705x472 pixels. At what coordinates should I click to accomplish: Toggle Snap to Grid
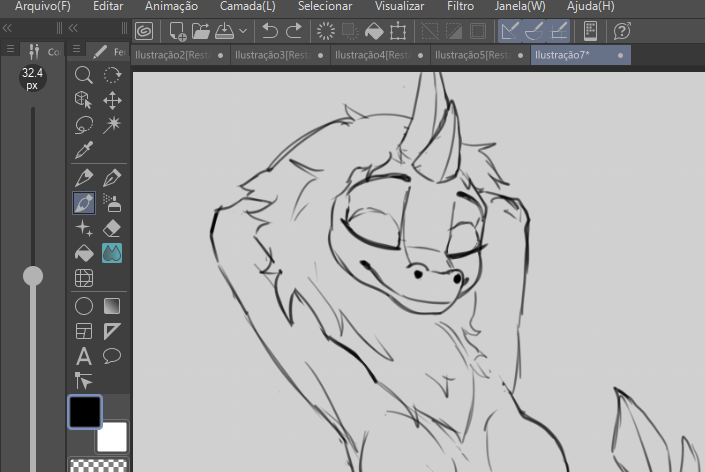tap(558, 31)
